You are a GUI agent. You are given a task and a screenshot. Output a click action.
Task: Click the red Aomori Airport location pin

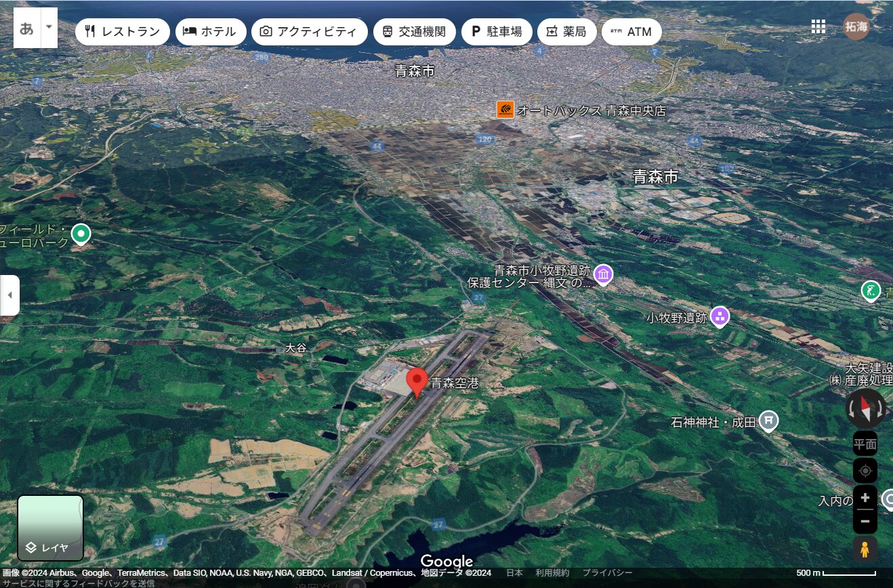coord(417,381)
